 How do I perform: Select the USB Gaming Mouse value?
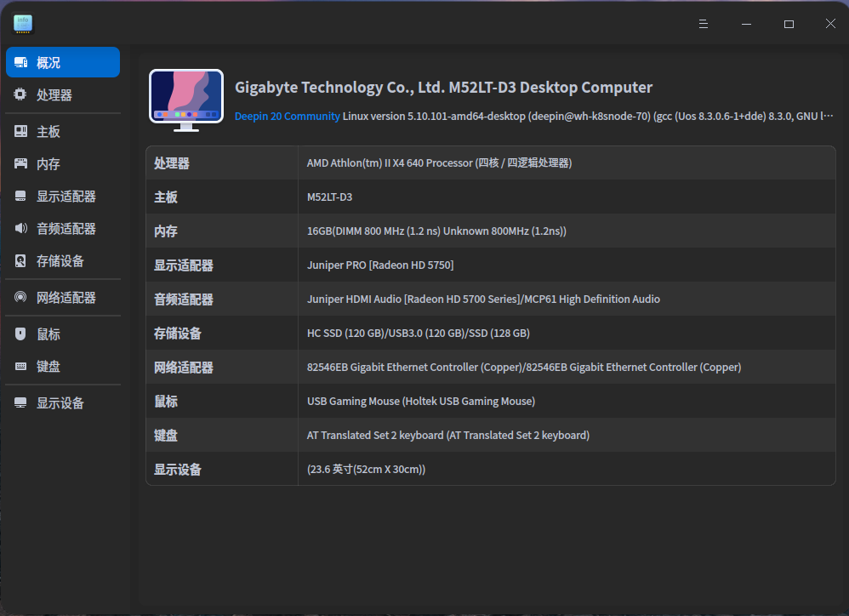coord(421,401)
